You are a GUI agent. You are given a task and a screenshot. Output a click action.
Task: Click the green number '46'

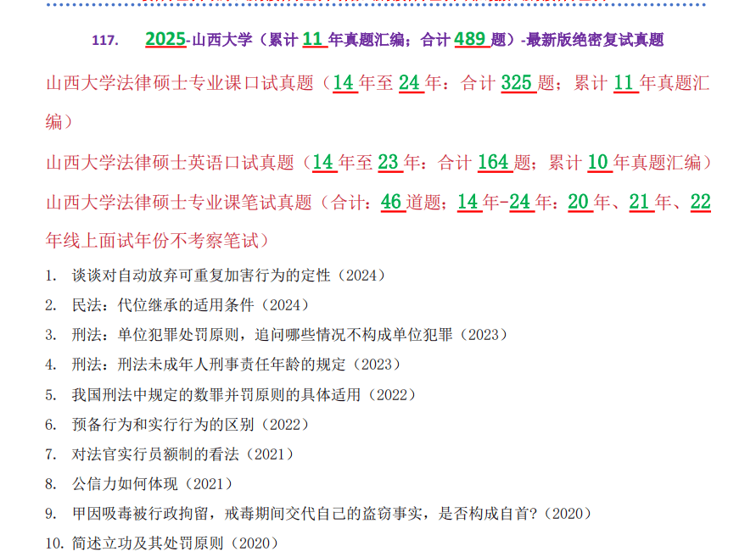[x=391, y=202]
